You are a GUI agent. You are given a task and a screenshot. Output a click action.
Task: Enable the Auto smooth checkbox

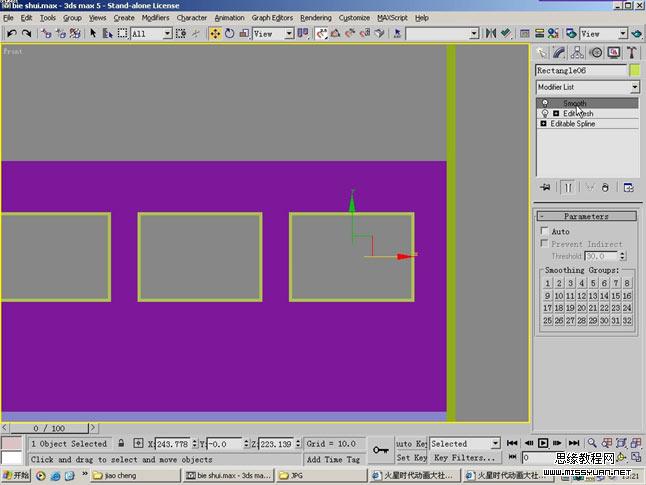point(544,230)
